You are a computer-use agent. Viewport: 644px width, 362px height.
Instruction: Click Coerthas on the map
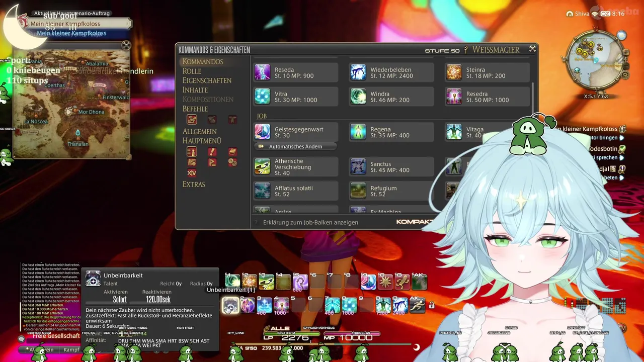click(x=54, y=85)
